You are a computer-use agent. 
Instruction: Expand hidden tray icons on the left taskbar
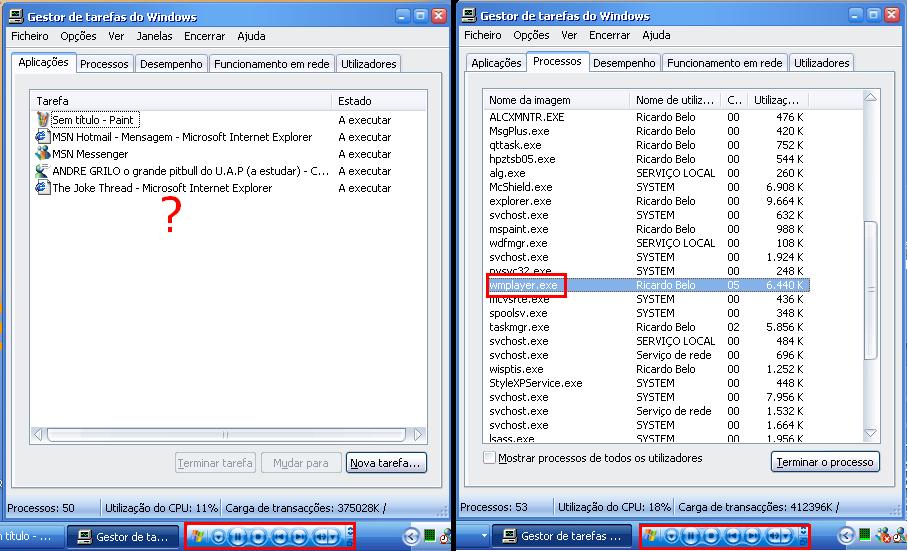pos(410,536)
